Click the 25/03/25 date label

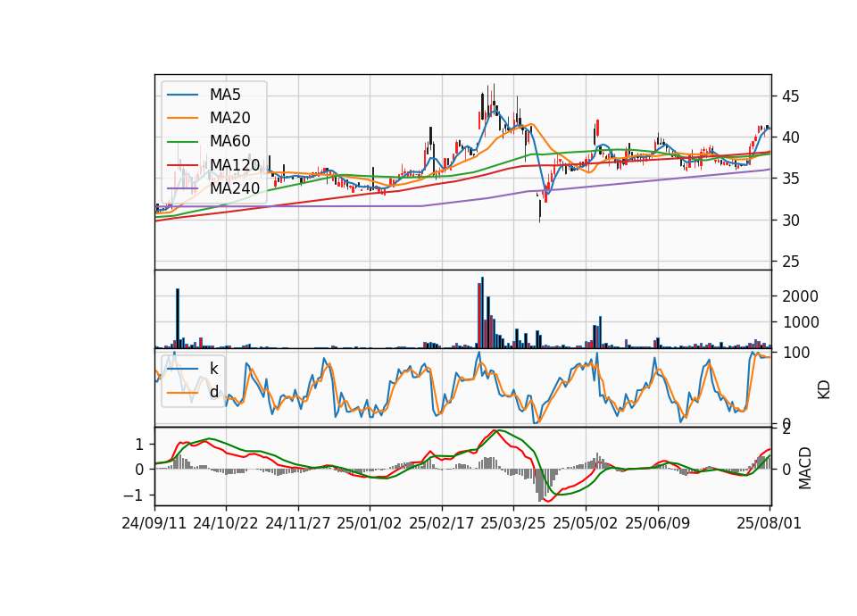pos(513,523)
